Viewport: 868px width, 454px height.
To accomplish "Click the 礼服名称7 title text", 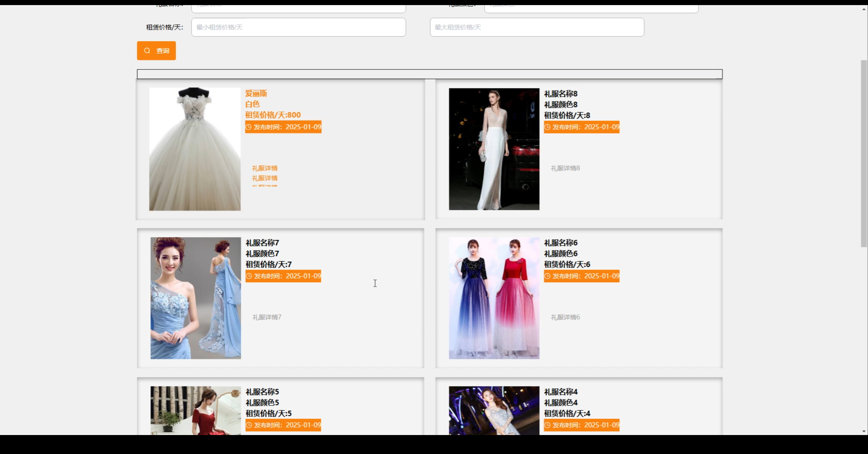I will click(x=262, y=243).
